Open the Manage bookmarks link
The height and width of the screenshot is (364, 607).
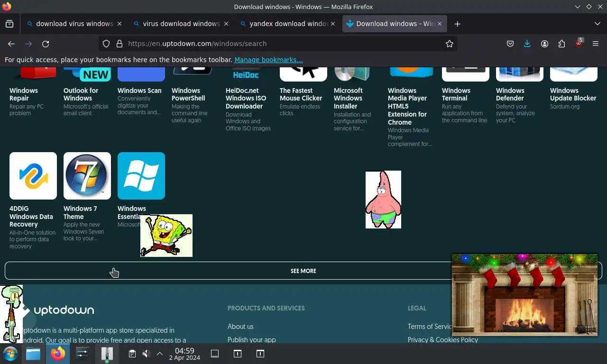[x=268, y=60]
